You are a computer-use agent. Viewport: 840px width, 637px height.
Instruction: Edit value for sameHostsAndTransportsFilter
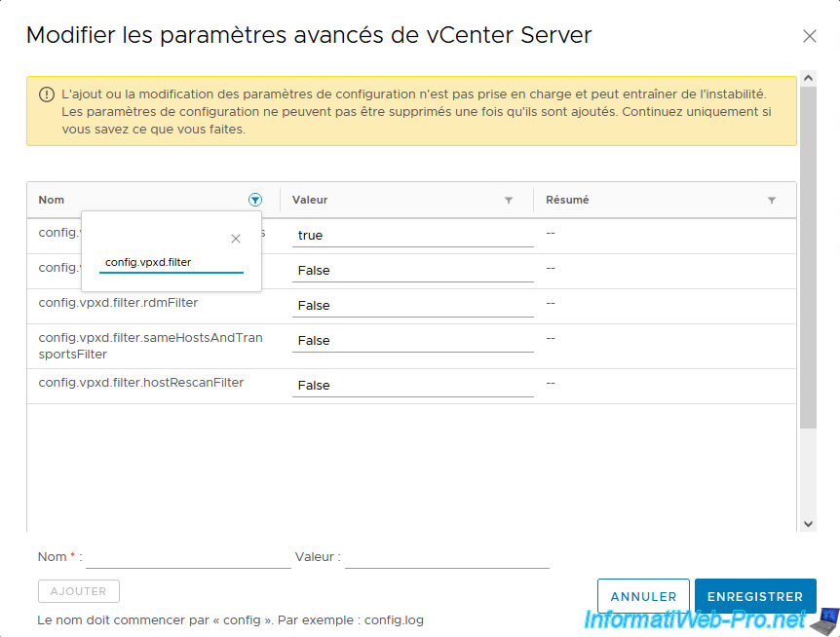coord(412,341)
